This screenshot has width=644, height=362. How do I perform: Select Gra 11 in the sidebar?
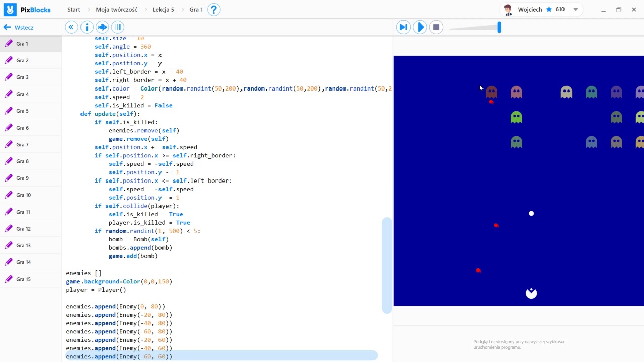(31, 212)
